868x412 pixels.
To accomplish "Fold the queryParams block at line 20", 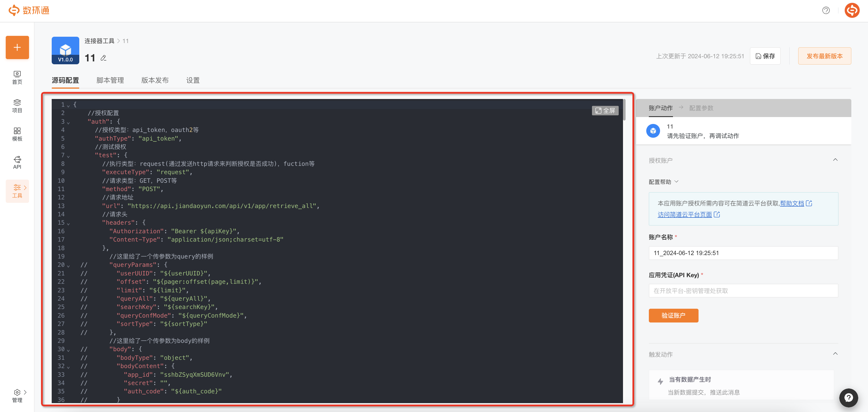I will click(x=68, y=266).
